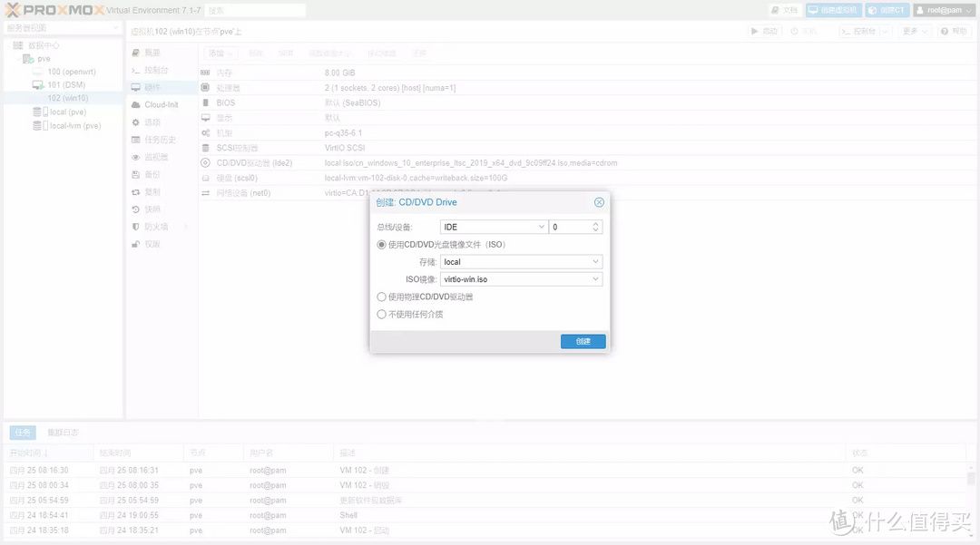Click the 创建CT button in header
The width and height of the screenshot is (980, 545).
[887, 10]
